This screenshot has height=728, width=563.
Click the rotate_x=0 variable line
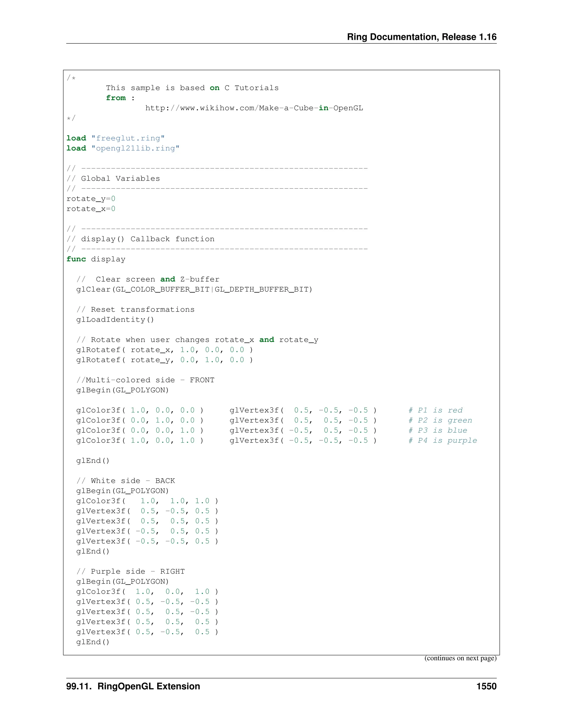coord(91,209)
